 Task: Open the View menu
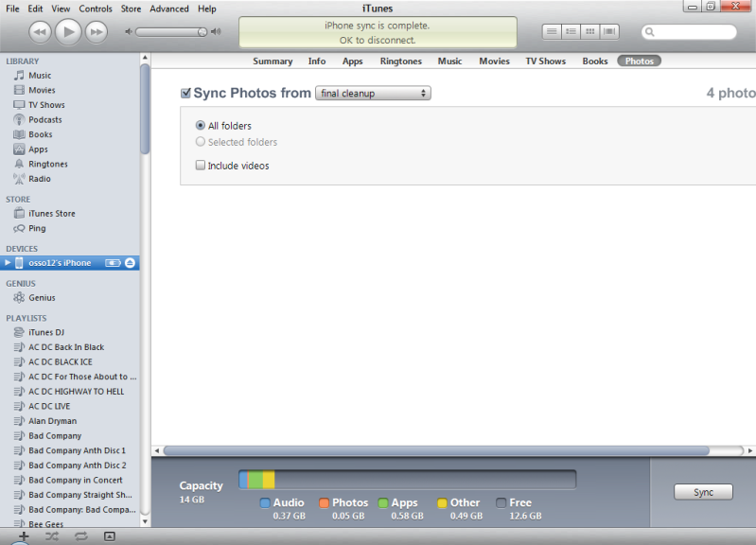(61, 9)
